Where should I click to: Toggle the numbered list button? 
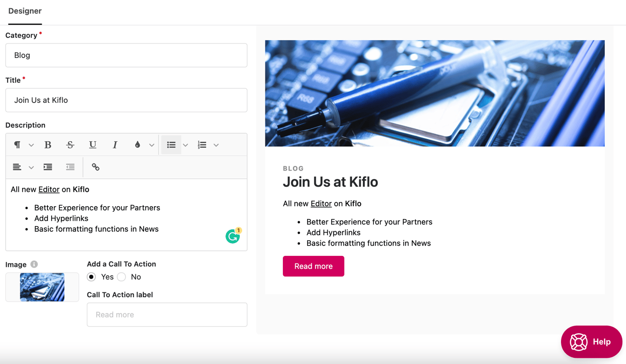click(202, 145)
